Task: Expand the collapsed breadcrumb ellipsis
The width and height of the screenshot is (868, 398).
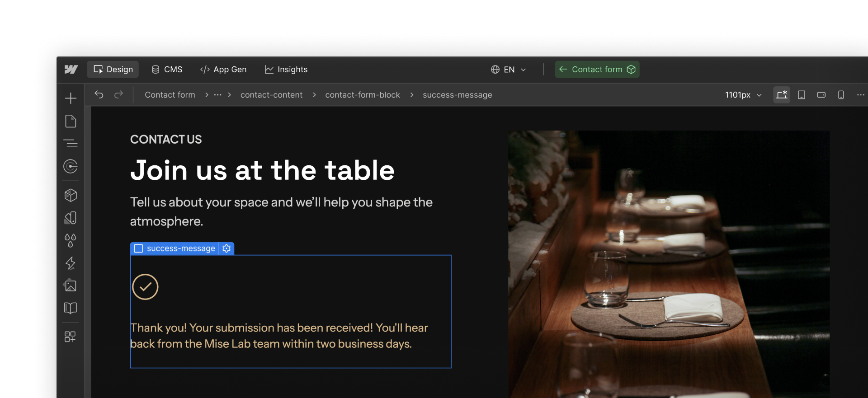Action: pos(218,95)
